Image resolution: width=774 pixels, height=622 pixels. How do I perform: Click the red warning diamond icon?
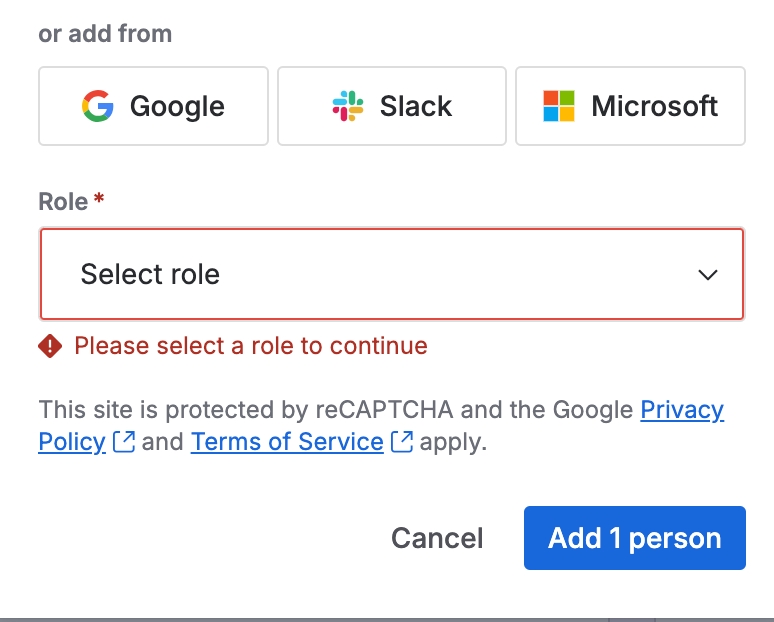(50, 346)
